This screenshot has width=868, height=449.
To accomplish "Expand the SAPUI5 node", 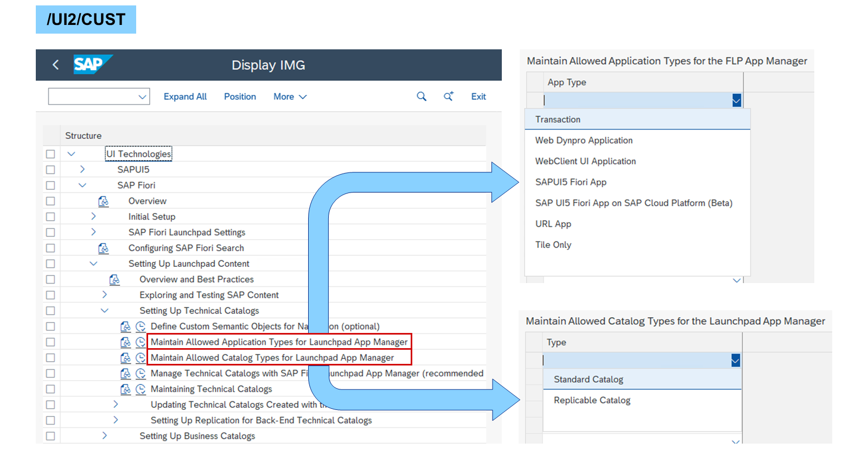I will click(82, 169).
